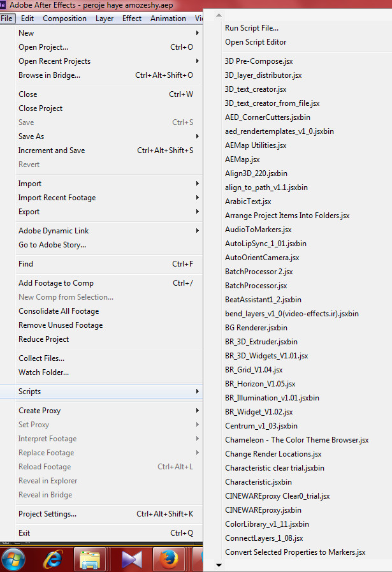The image size is (392, 572).
Task: Run 3D_text_creator.jsx script
Action: 256,89
